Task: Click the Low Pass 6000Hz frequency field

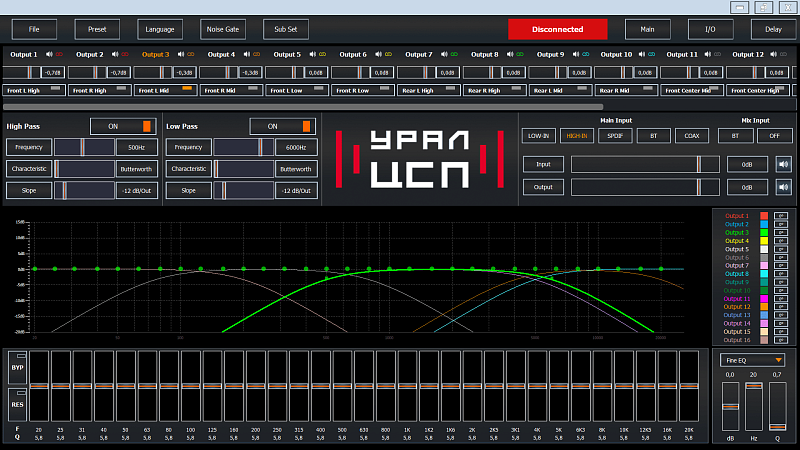Action: point(296,147)
